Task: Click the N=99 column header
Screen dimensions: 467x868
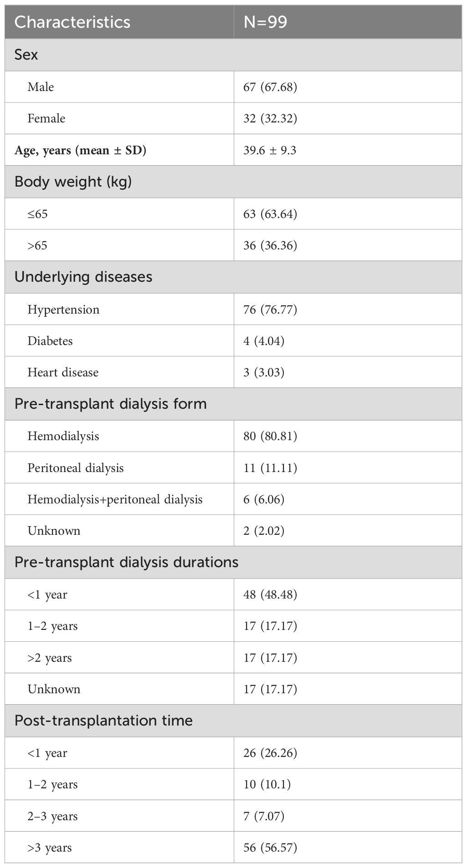Action: (x=265, y=22)
